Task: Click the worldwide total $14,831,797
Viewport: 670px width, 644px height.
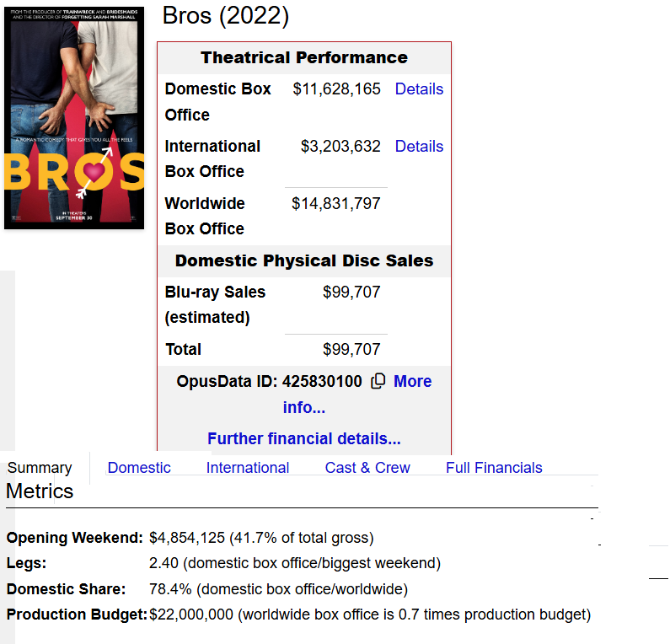Action: 336,203
